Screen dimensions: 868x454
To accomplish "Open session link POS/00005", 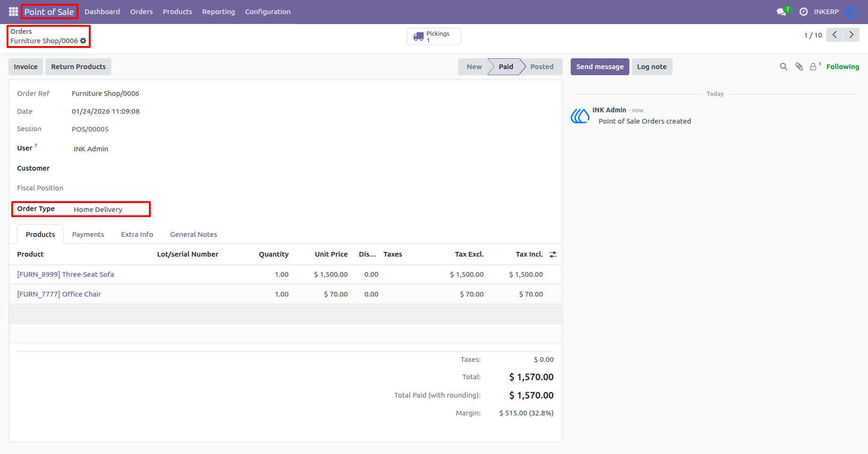I will coord(90,129).
